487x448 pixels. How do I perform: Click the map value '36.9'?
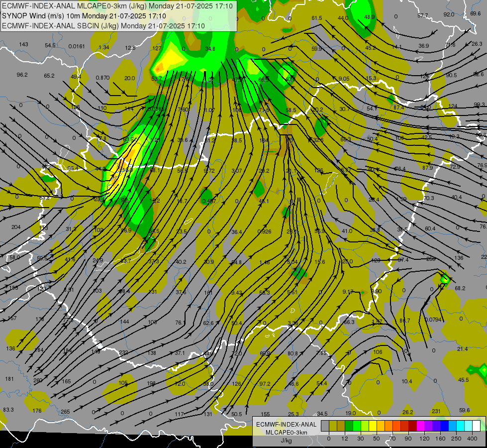[x=424, y=46]
